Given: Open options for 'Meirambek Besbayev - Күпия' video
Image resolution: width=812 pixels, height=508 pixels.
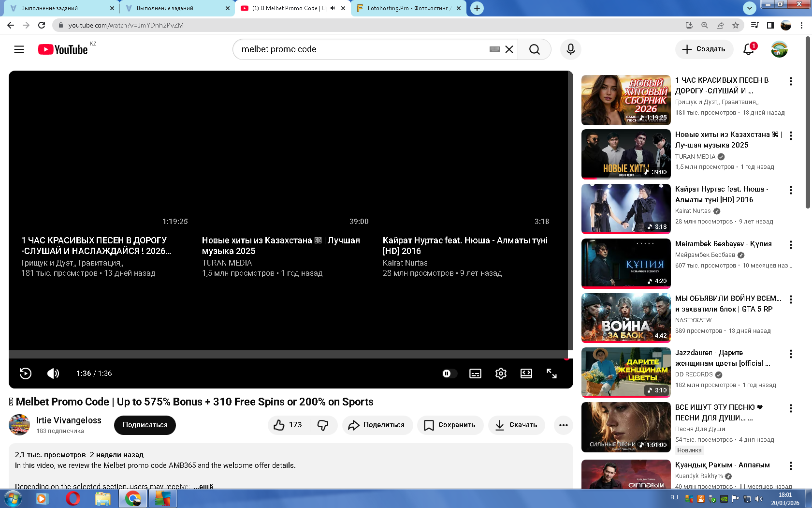Looking at the screenshot, I should click(x=791, y=245).
